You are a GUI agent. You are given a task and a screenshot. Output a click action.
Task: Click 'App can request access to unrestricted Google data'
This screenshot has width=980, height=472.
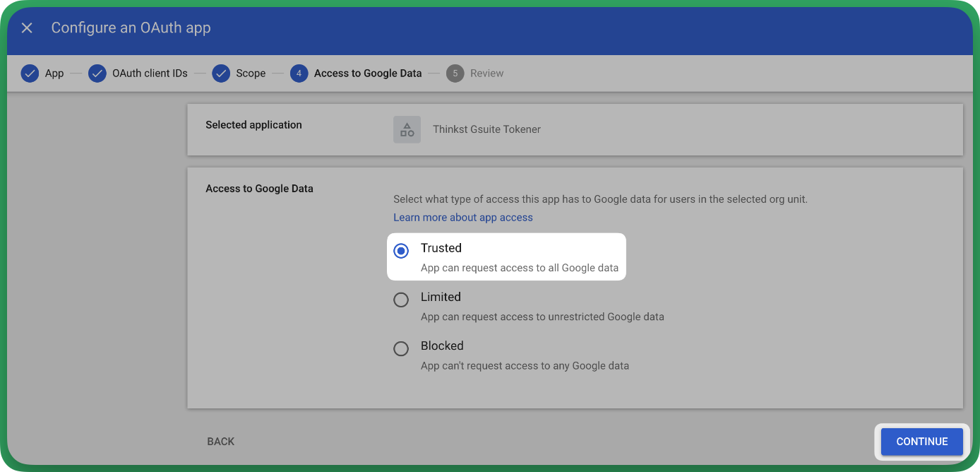click(542, 317)
